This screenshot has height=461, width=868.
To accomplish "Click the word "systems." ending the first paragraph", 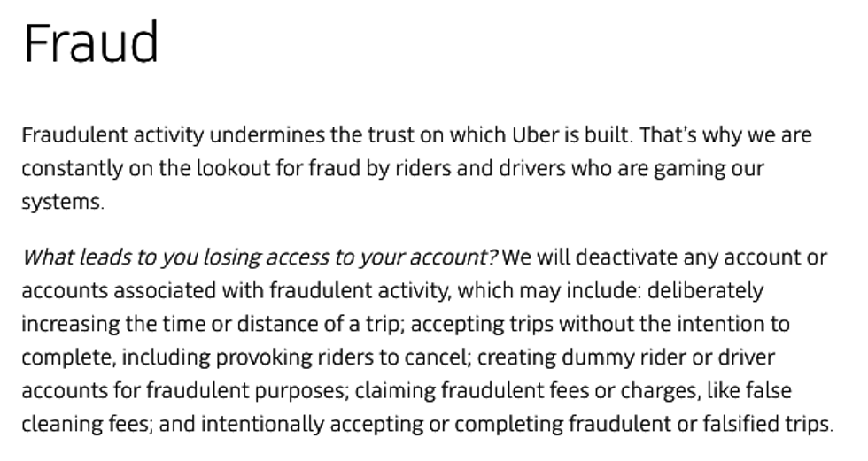I will point(62,202).
